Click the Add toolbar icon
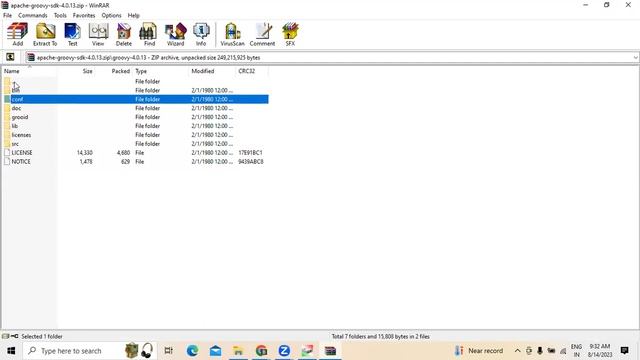The image size is (640, 360). tap(17, 34)
